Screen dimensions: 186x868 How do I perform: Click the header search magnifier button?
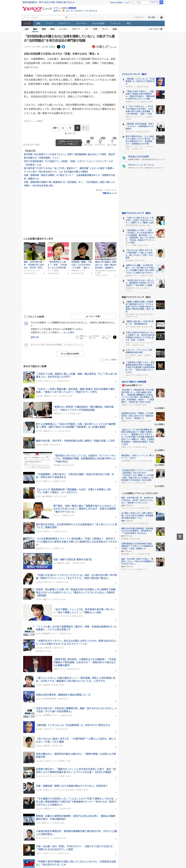pyautogui.click(x=66, y=17)
